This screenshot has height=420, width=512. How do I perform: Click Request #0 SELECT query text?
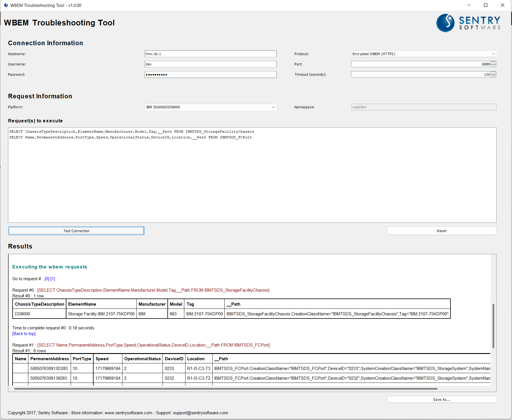click(153, 290)
